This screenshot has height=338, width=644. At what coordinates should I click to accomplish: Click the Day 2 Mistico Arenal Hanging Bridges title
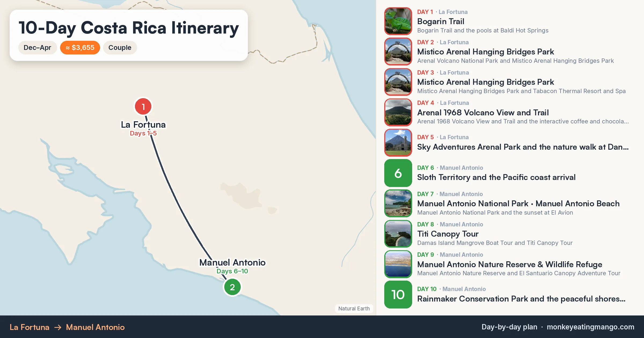(486, 52)
